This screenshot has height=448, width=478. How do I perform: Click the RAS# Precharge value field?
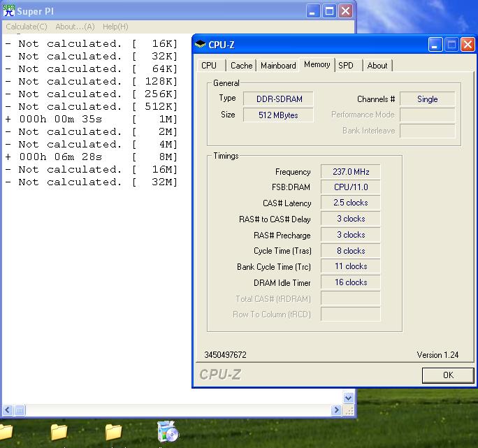pos(351,235)
